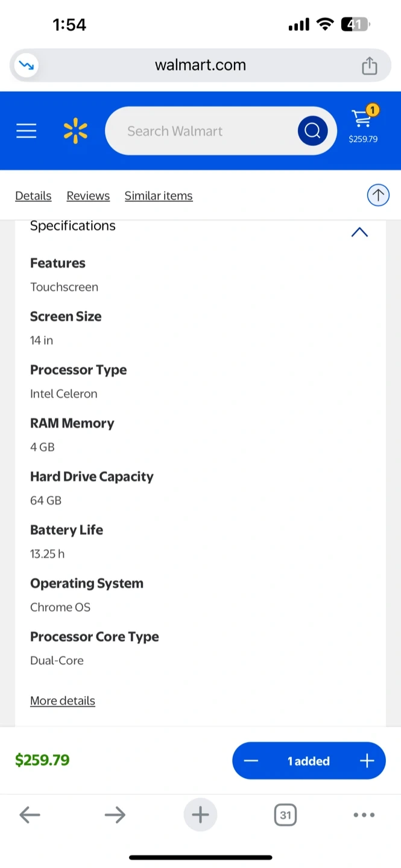Open the More details link
The height and width of the screenshot is (868, 401).
click(63, 701)
